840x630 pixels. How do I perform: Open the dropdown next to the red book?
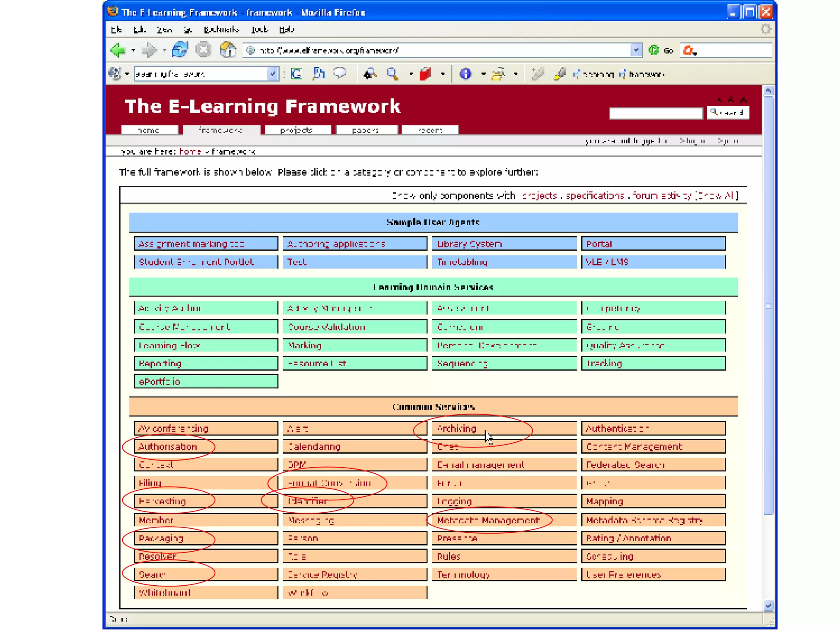442,74
